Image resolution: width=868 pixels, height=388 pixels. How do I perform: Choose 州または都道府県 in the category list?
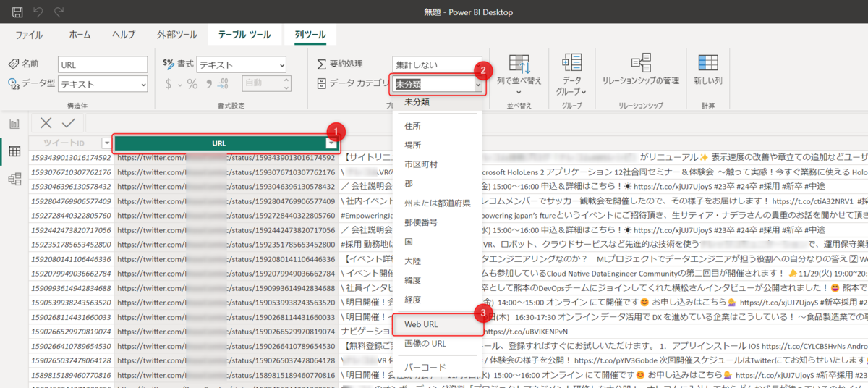pyautogui.click(x=439, y=203)
